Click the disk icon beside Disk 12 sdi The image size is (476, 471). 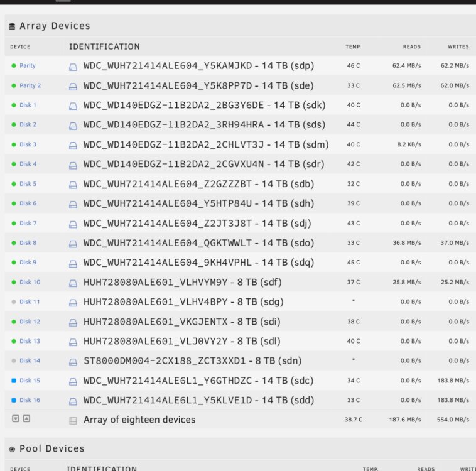click(x=73, y=323)
